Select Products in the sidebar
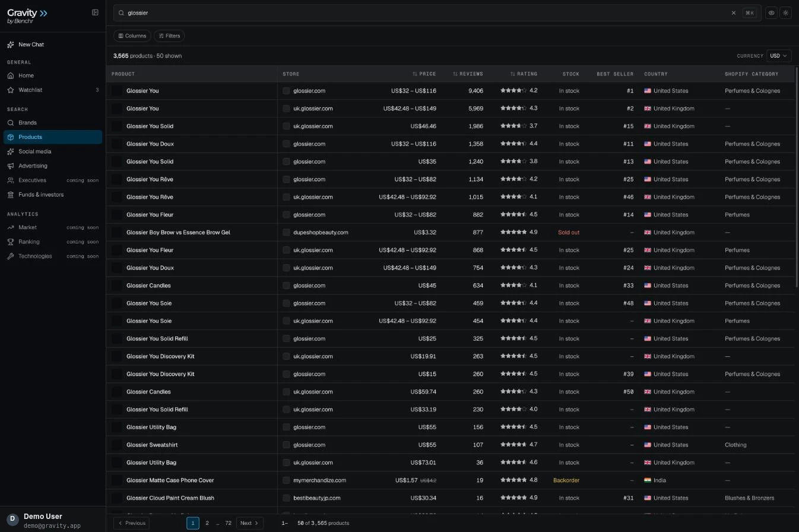This screenshot has width=799, height=532. pyautogui.click(x=53, y=137)
